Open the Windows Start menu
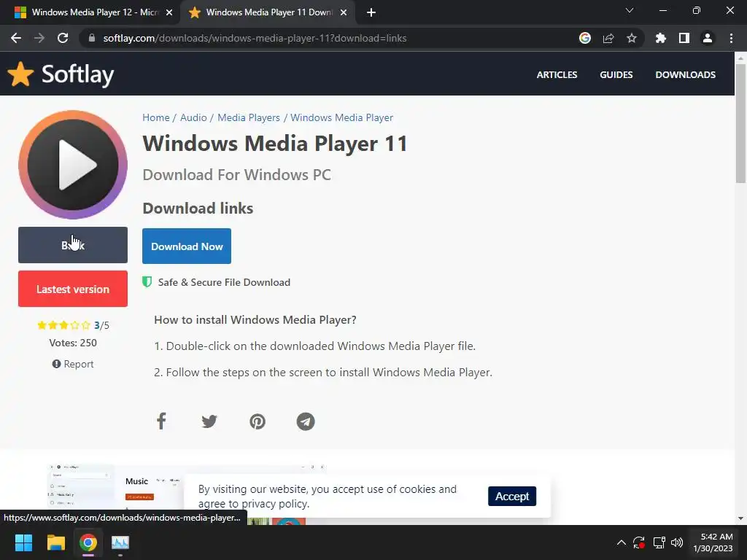Screen dimensions: 747x560 [23, 542]
